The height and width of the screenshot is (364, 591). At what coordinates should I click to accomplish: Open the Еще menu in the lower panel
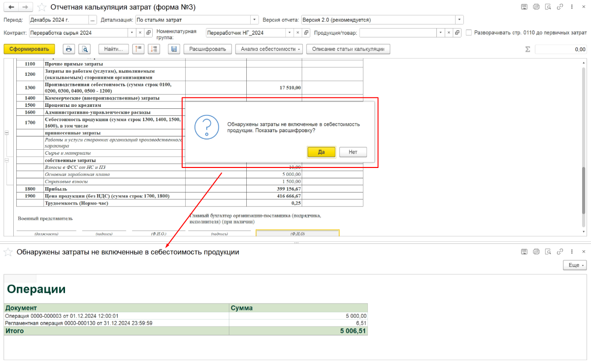click(575, 265)
